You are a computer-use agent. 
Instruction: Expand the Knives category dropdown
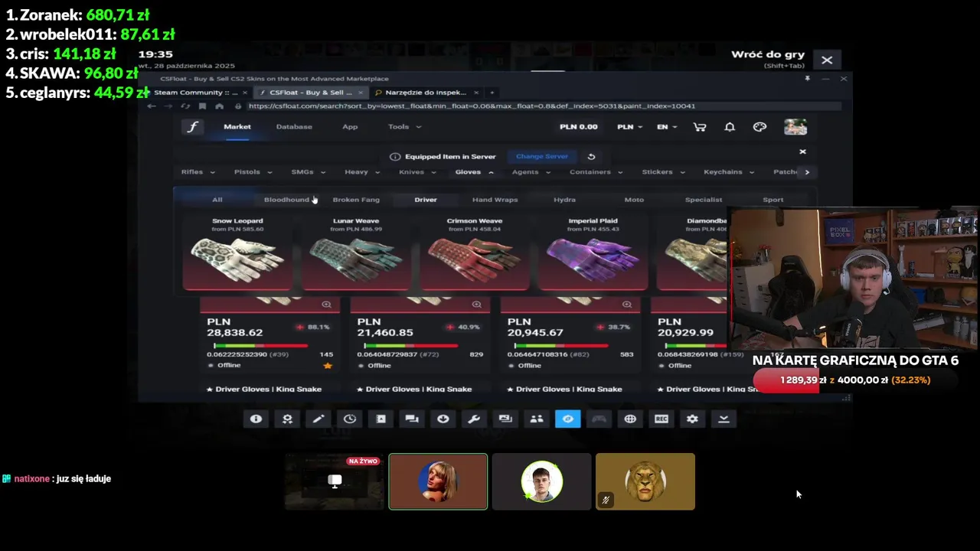pos(417,172)
